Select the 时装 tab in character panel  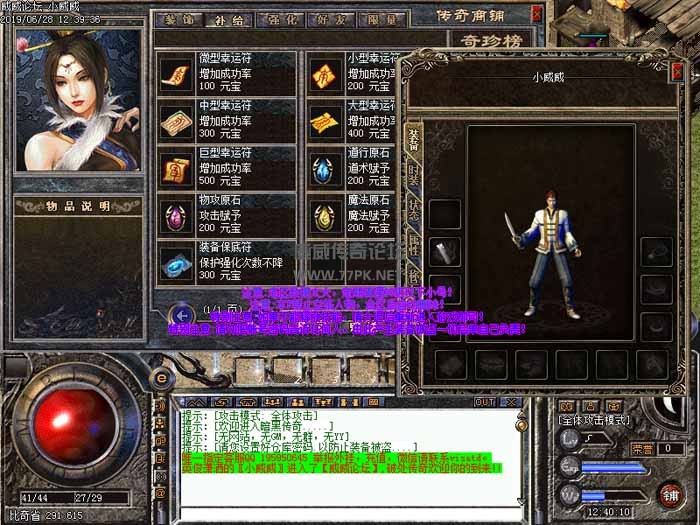pos(413,175)
